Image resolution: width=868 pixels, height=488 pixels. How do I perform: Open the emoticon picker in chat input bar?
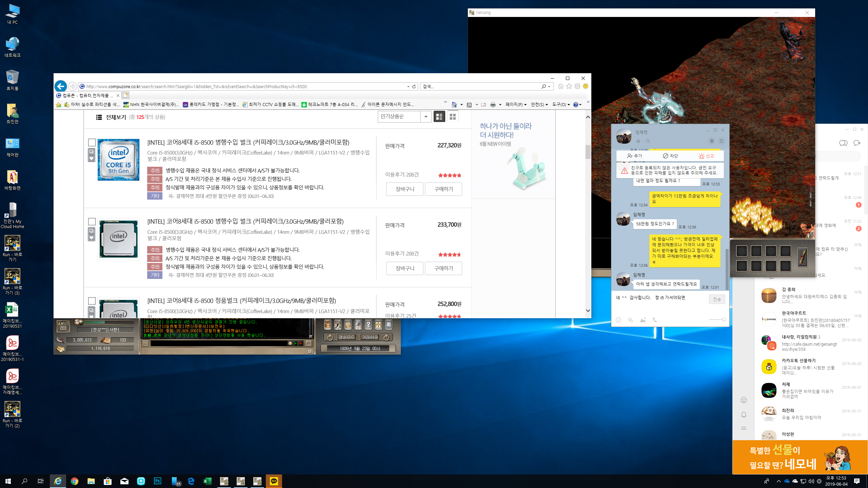click(x=618, y=320)
